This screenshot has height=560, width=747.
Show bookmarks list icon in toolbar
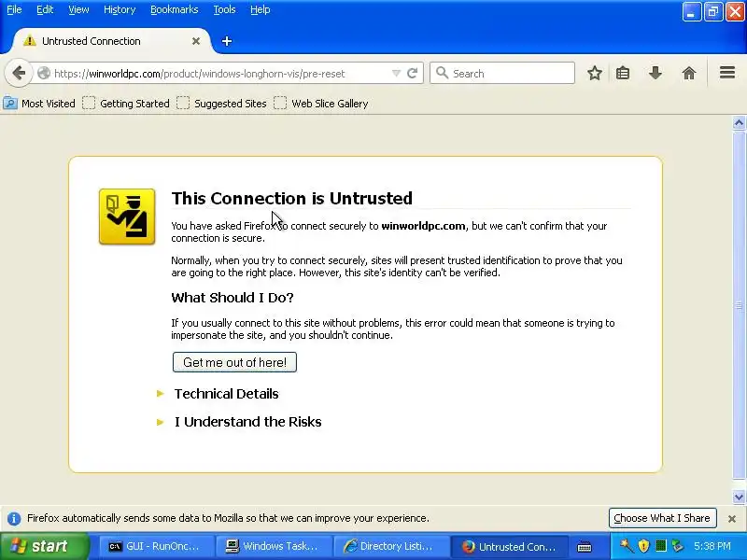click(x=623, y=74)
